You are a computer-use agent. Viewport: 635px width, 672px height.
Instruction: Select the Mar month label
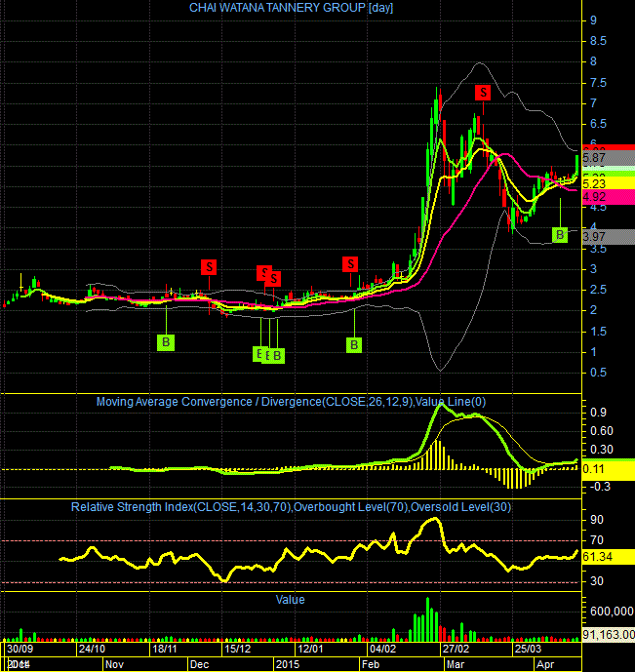tap(456, 665)
